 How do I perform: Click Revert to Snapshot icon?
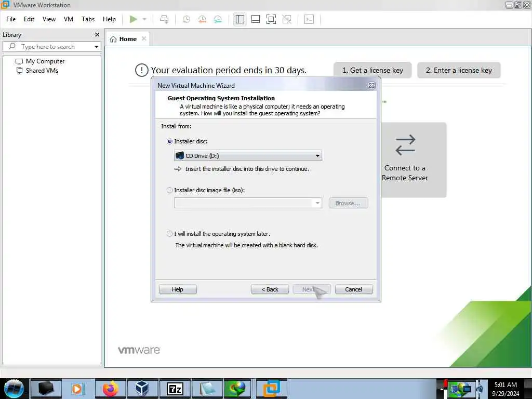point(202,19)
